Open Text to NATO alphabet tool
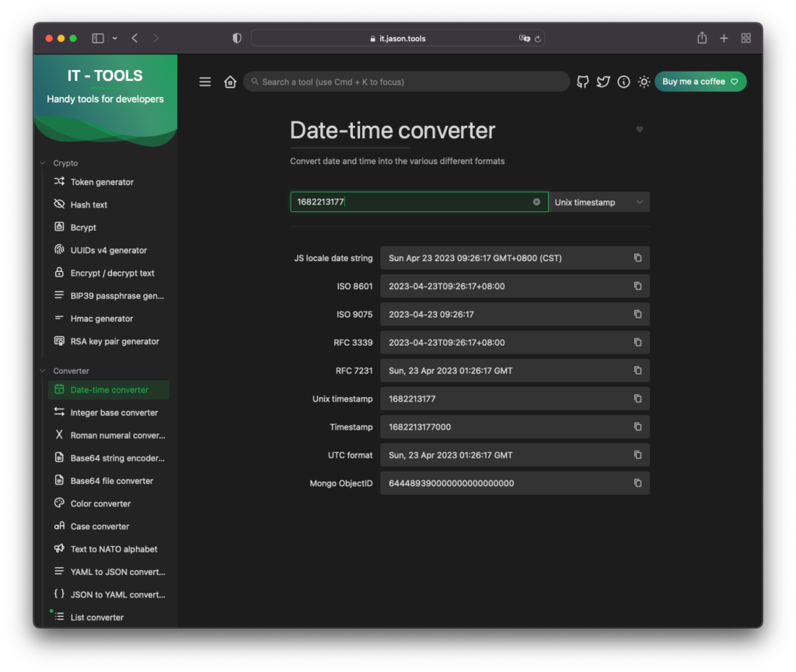The height and width of the screenshot is (672, 796). tap(109, 549)
